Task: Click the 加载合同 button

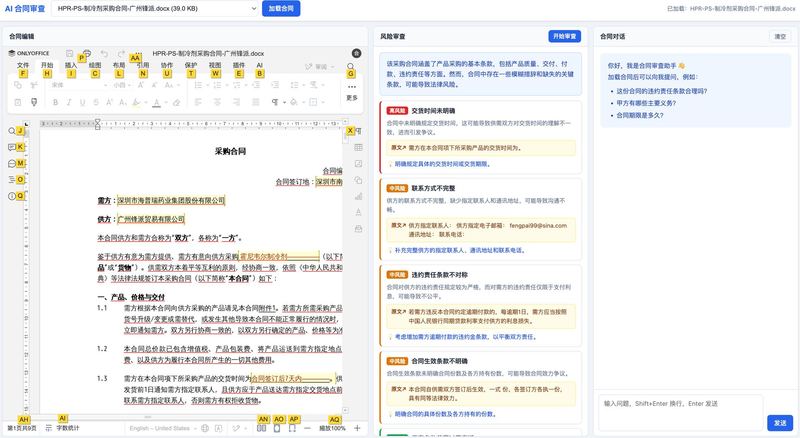Action: [x=281, y=9]
